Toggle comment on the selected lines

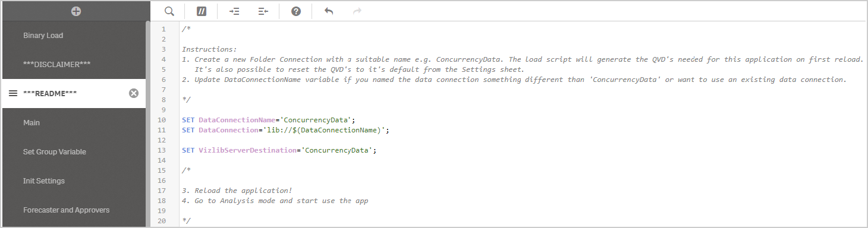coord(201,11)
